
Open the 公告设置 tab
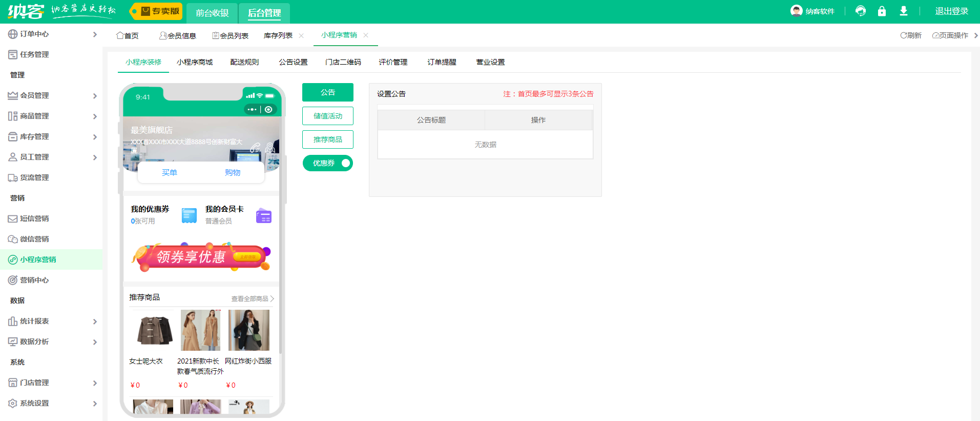coord(293,62)
